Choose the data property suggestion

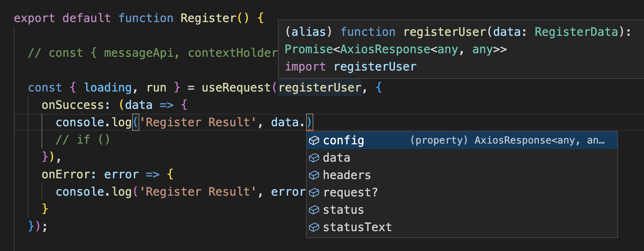[336, 158]
